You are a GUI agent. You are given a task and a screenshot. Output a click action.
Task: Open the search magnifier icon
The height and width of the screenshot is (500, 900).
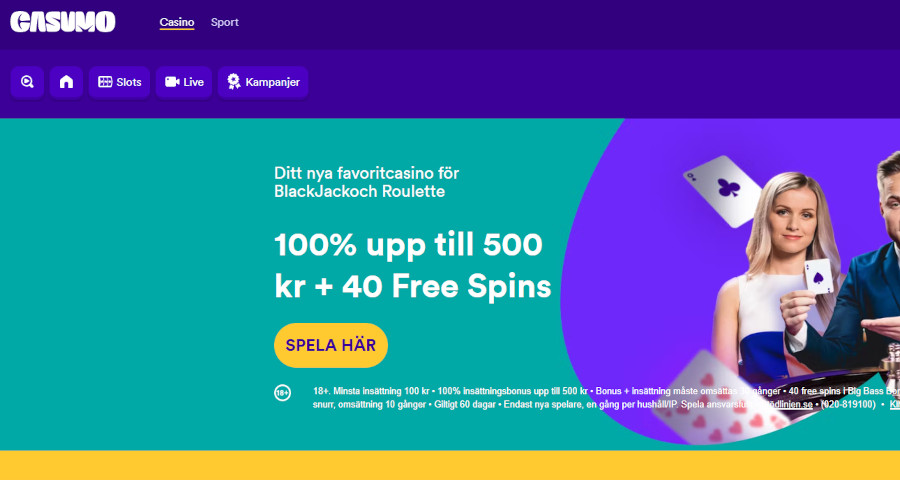click(x=27, y=82)
